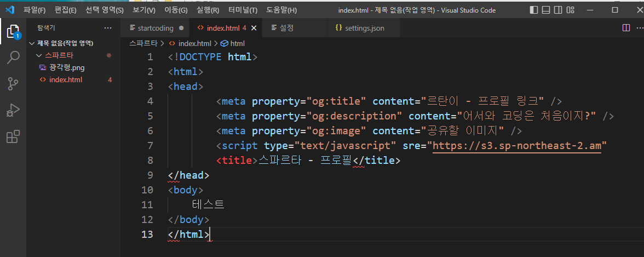The width and height of the screenshot is (644, 257).
Task: Open the 실행(R) menu
Action: click(208, 10)
